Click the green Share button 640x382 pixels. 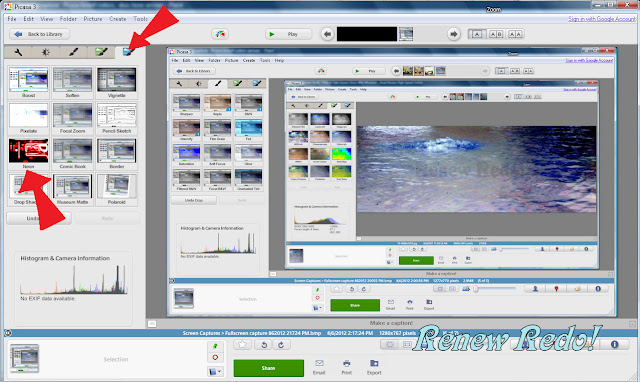tap(269, 368)
